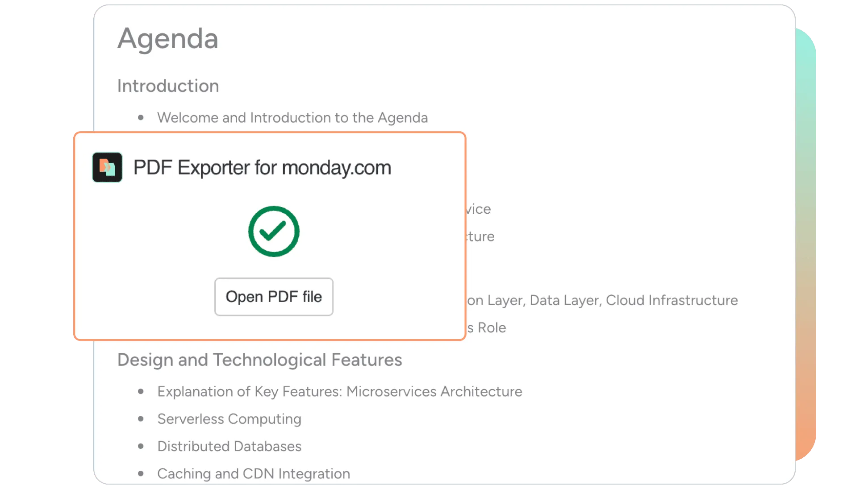Image resolution: width=868 pixels, height=489 pixels.
Task: Click the PDF Exporter app logo icon
Action: tap(107, 167)
